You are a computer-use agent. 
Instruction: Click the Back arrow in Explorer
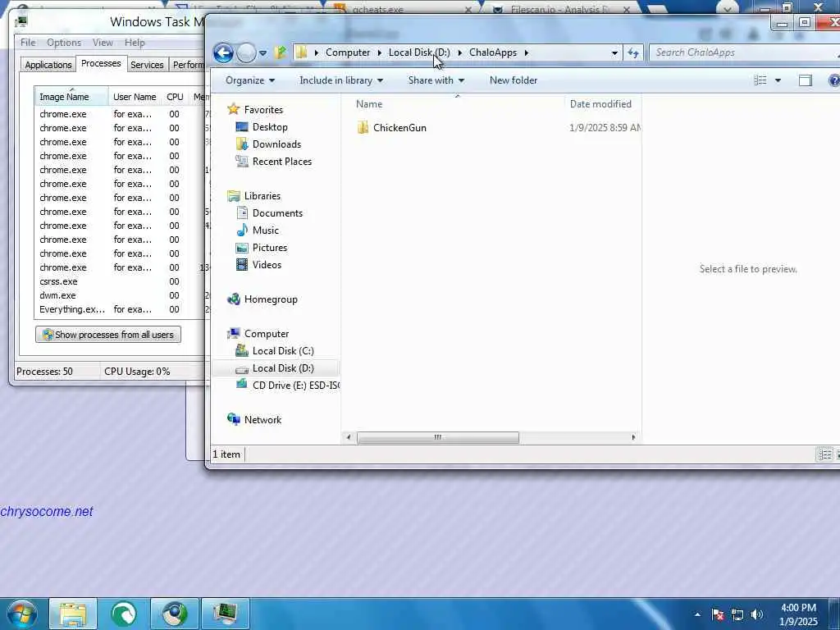click(223, 52)
